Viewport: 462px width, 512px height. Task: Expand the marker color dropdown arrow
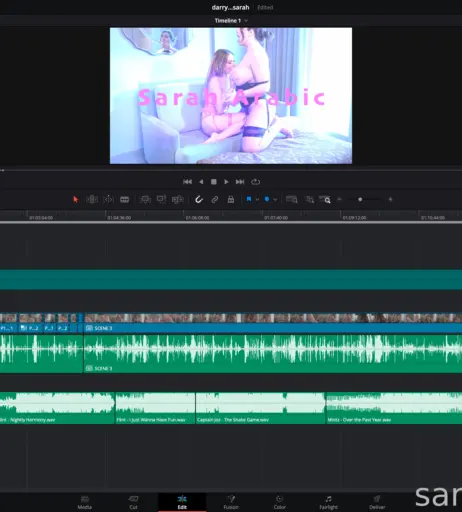[275, 200]
